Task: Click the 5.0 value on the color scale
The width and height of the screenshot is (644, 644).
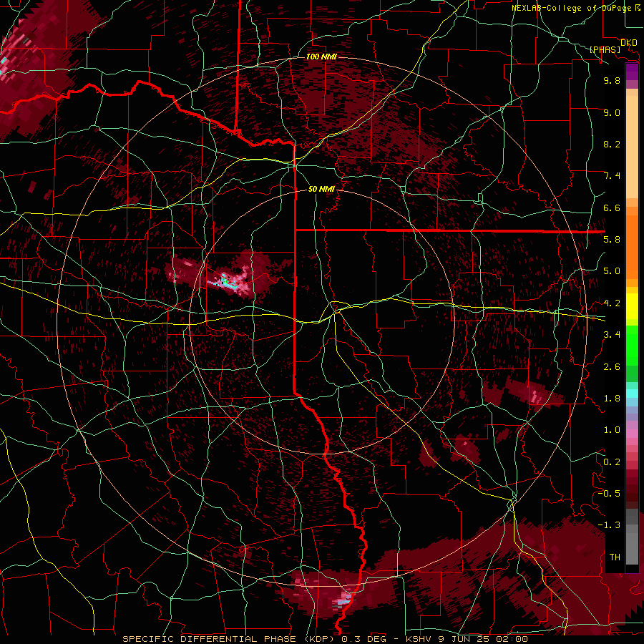Action: pos(612,271)
